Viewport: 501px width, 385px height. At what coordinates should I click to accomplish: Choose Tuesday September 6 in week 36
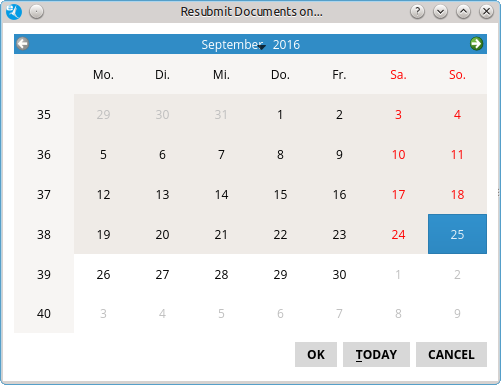click(x=162, y=154)
